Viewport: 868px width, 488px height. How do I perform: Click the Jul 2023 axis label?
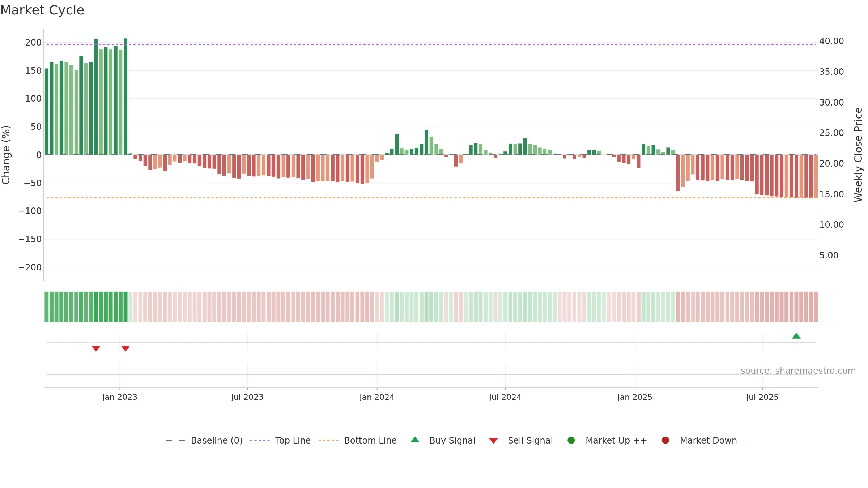pos(247,397)
